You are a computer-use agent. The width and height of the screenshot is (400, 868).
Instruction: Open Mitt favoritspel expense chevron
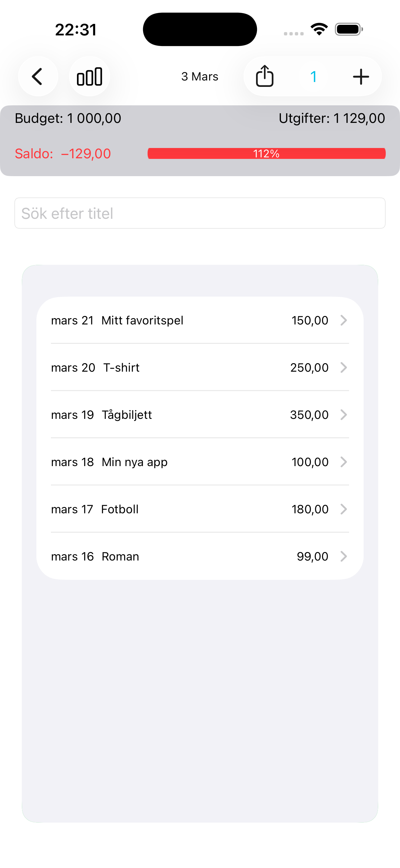[343, 320]
